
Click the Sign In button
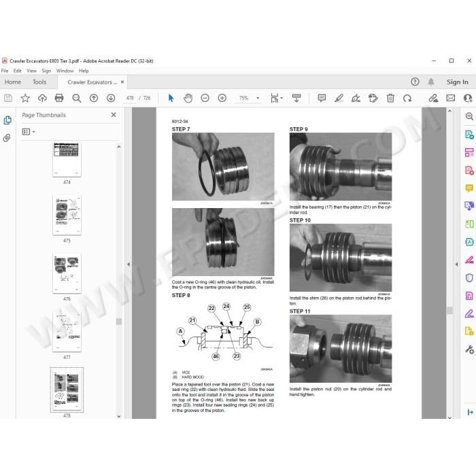coord(457,82)
